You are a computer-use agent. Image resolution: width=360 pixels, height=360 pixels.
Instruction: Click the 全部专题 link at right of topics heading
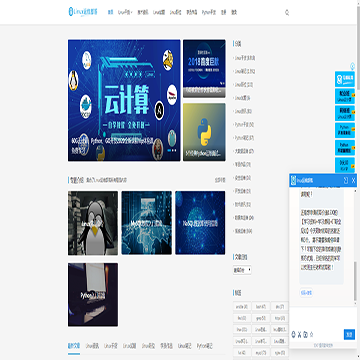[x=219, y=180]
